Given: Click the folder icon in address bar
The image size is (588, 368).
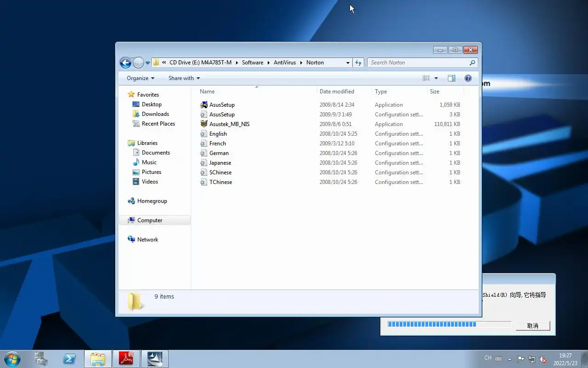Looking at the screenshot, I should (x=156, y=63).
